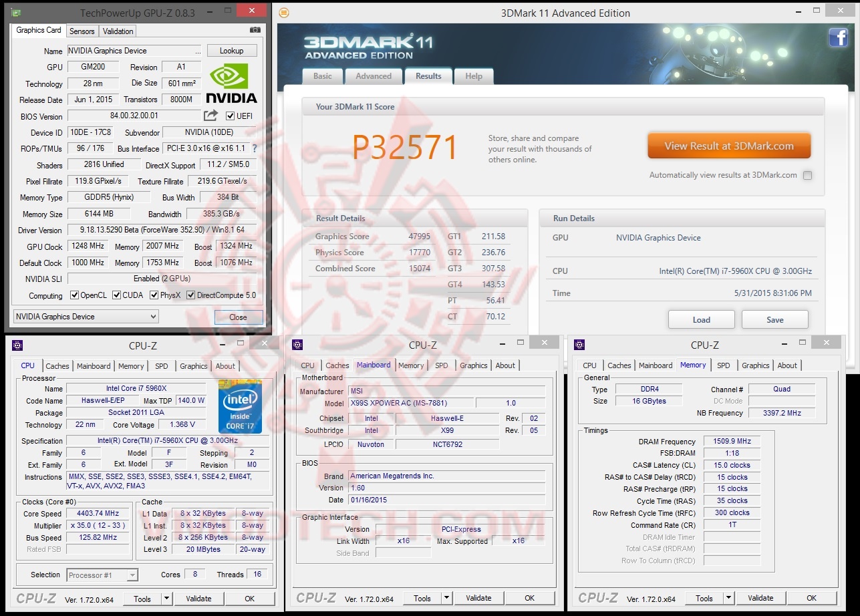
Task: Click OK in the CPU-Z Mainboard window
Action: point(530,598)
